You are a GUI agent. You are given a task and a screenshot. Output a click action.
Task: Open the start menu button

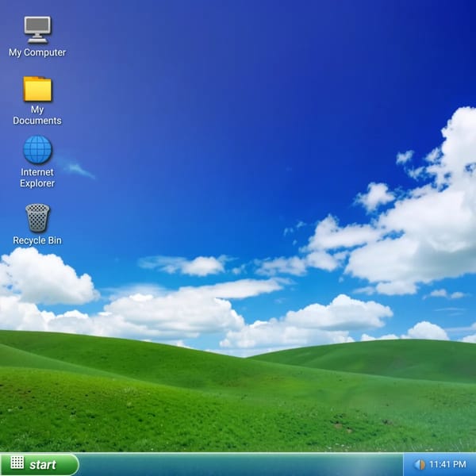(x=40, y=464)
